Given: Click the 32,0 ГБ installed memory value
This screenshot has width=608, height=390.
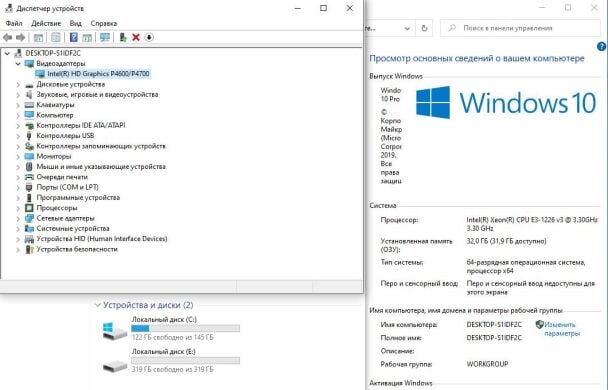Looking at the screenshot, I should point(506,241).
